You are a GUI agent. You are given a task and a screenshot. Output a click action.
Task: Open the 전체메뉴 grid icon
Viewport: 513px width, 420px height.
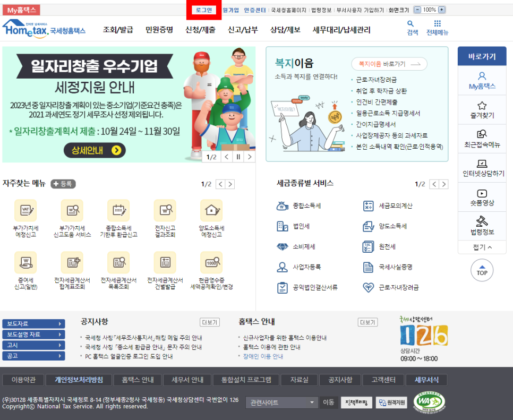[438, 23]
